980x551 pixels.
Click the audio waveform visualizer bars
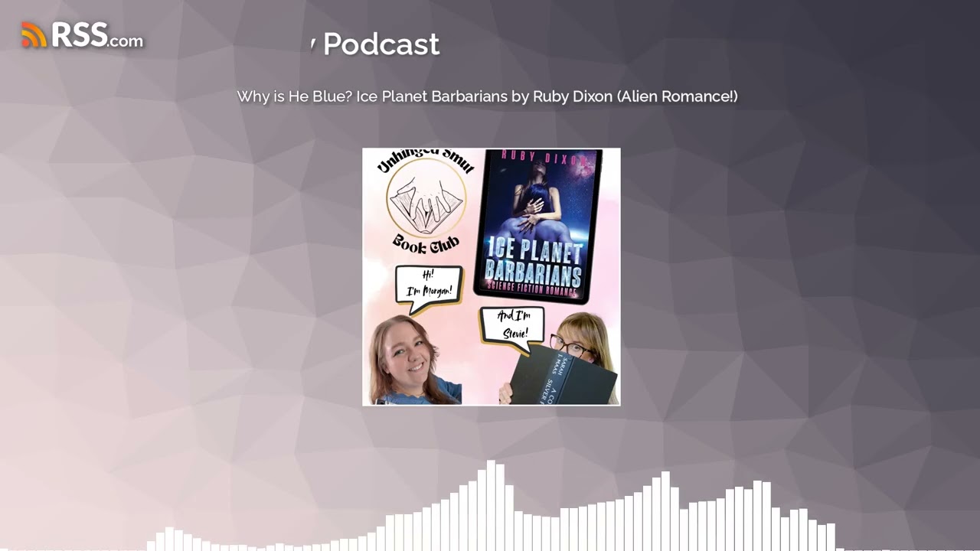point(490,506)
